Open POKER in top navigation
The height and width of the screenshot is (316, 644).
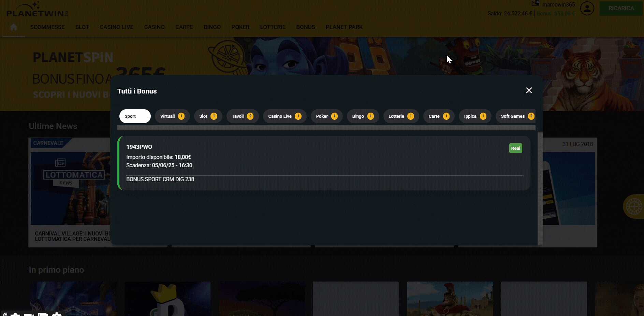pyautogui.click(x=240, y=27)
